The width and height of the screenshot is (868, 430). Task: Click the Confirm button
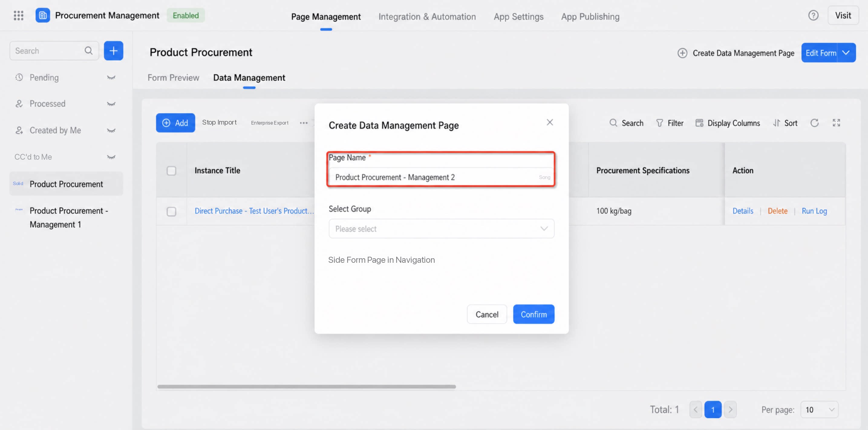pos(534,314)
